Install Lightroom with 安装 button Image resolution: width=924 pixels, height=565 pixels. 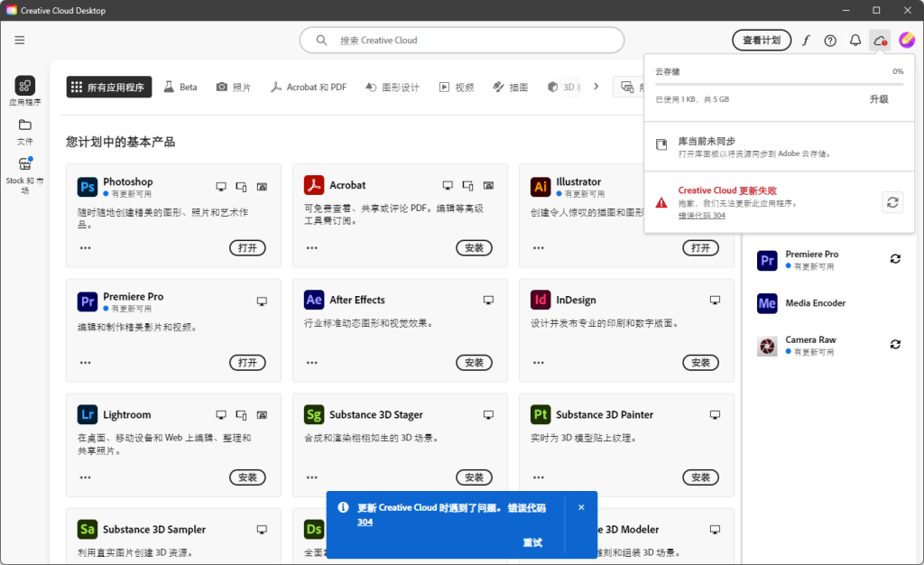pos(247,477)
